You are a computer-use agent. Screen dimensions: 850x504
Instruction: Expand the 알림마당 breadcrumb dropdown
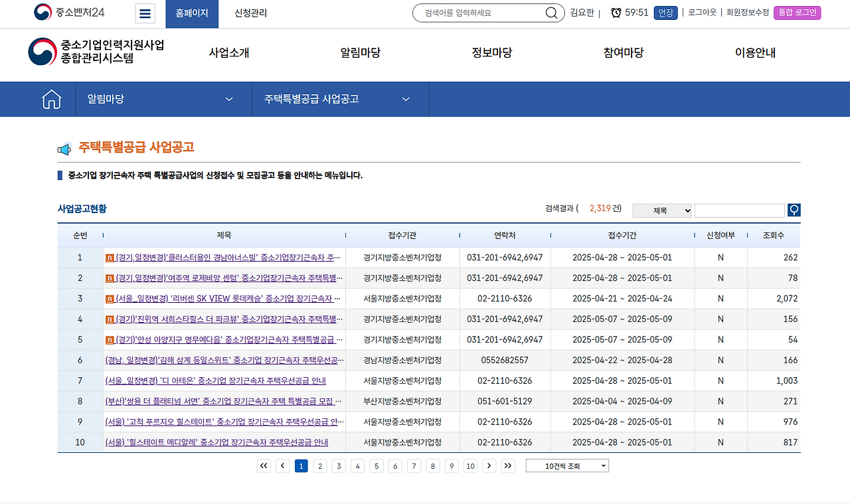click(x=228, y=98)
